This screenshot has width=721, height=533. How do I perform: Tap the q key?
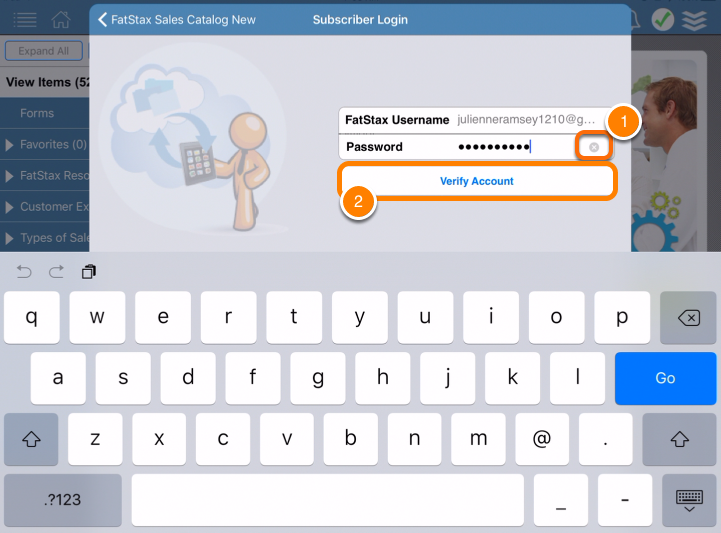(x=32, y=317)
